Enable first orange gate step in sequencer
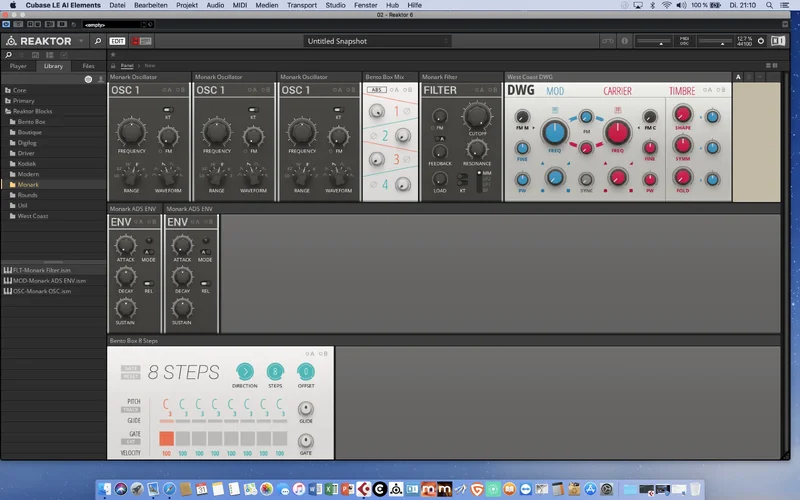The width and height of the screenshot is (800, 500). click(x=166, y=438)
